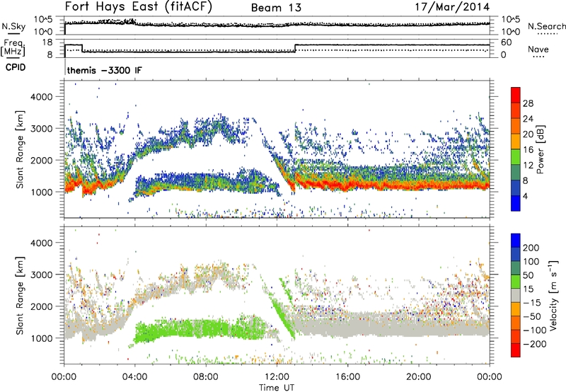Click the '16:00' time axis tick label
The height and width of the screenshot is (392, 566).
347,377
